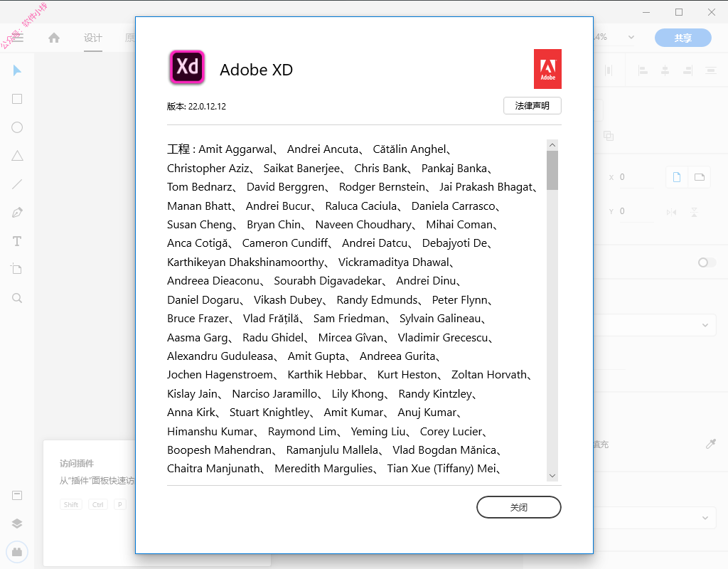728x569 pixels.
Task: Select the Zoom magnifier tool
Action: click(x=17, y=298)
